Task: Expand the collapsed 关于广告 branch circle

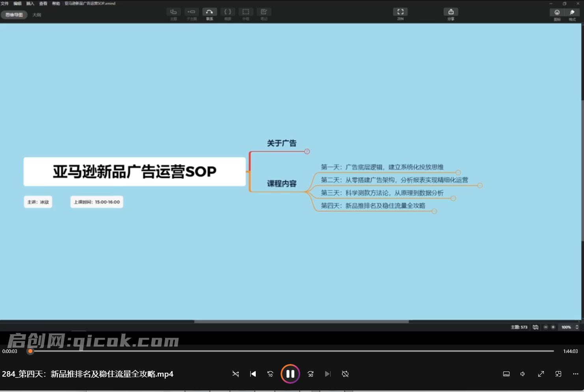Action: 307,151
